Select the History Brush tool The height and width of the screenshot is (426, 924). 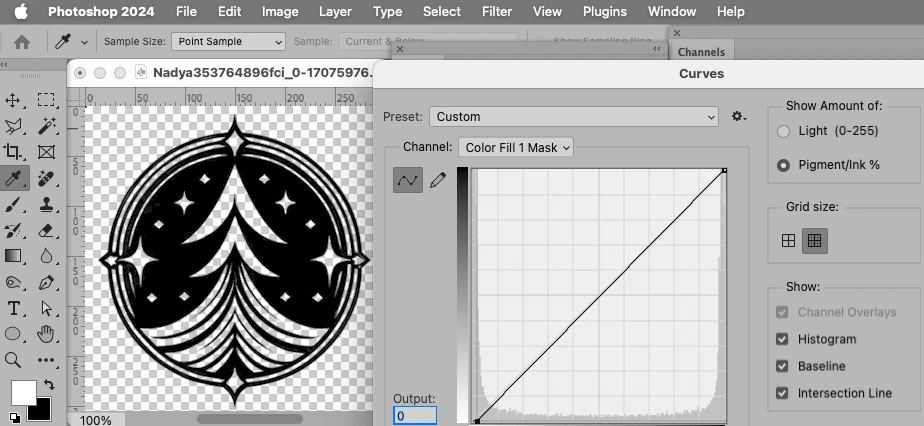[12, 230]
